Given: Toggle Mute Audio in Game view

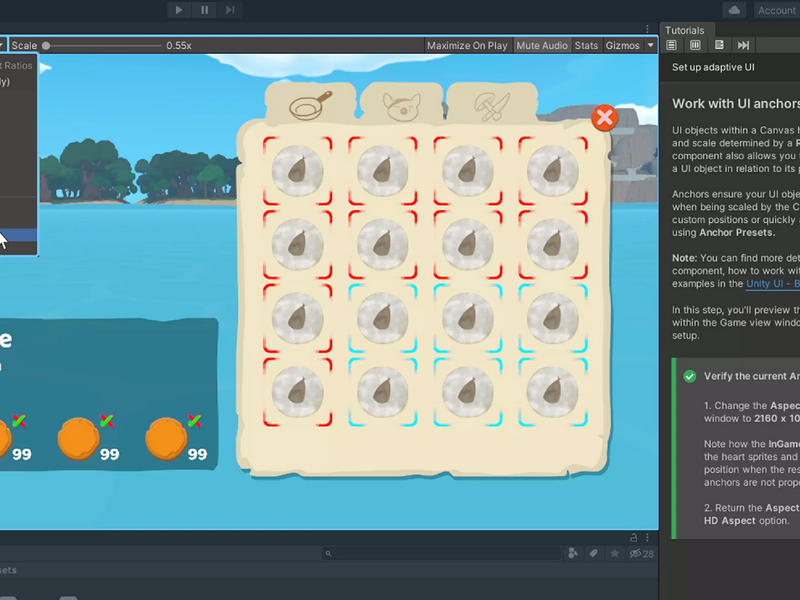Looking at the screenshot, I should pos(542,45).
